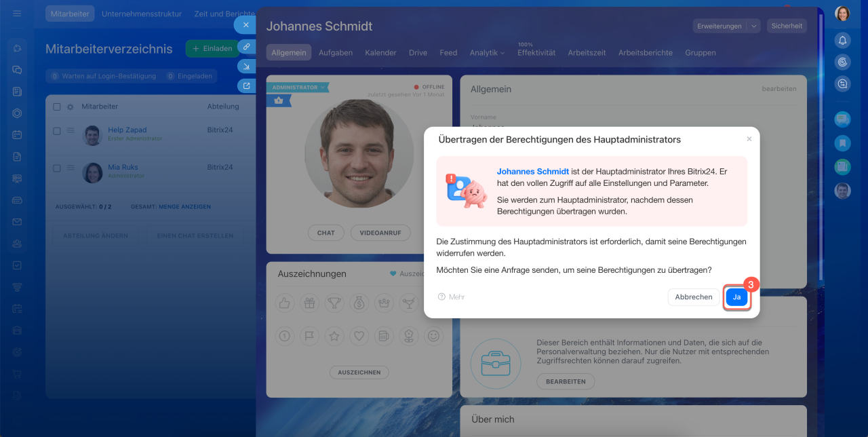Give beer mug award
This screenshot has height=437, width=868.
(384, 335)
